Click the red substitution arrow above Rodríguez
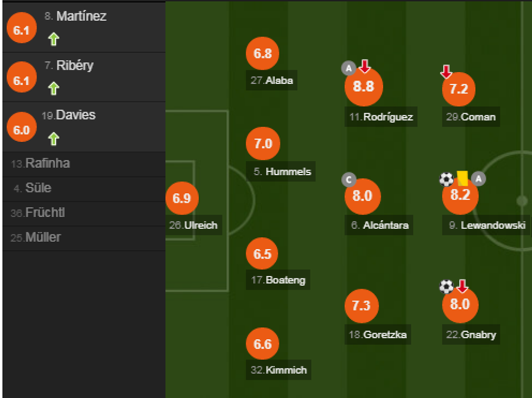The width and height of the screenshot is (532, 398). [x=364, y=67]
